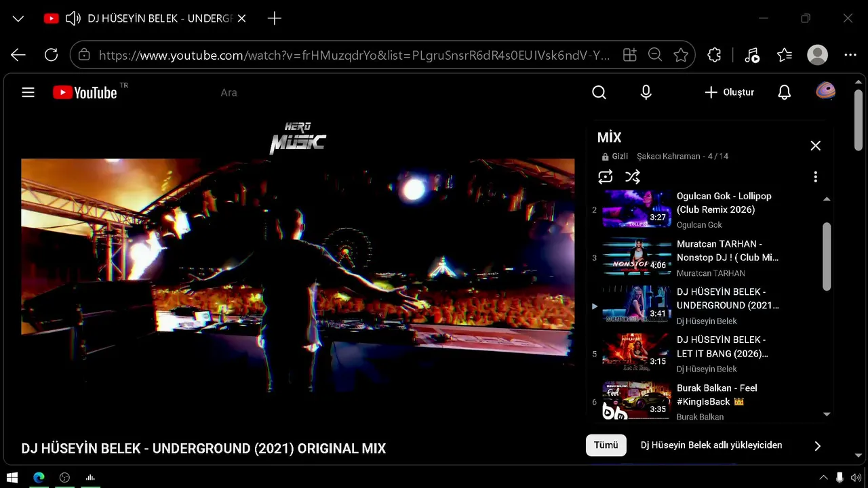
Task: Click the YouTube search magnifier icon
Action: pos(599,92)
